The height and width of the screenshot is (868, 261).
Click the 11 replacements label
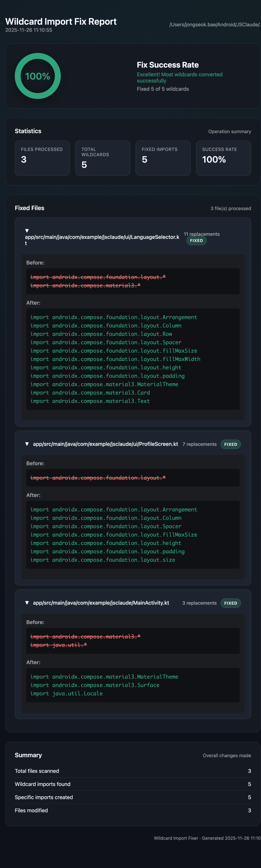coord(201,234)
